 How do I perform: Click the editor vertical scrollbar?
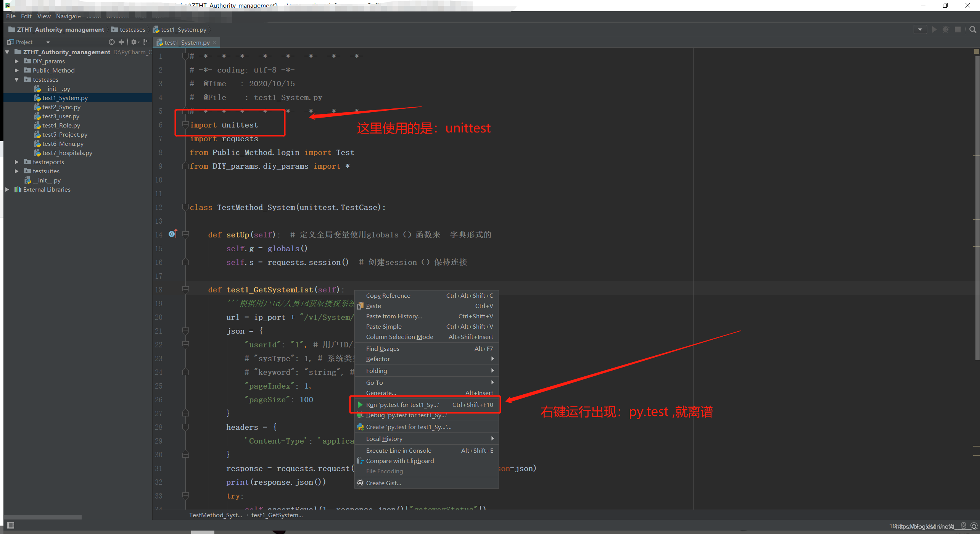click(x=977, y=208)
